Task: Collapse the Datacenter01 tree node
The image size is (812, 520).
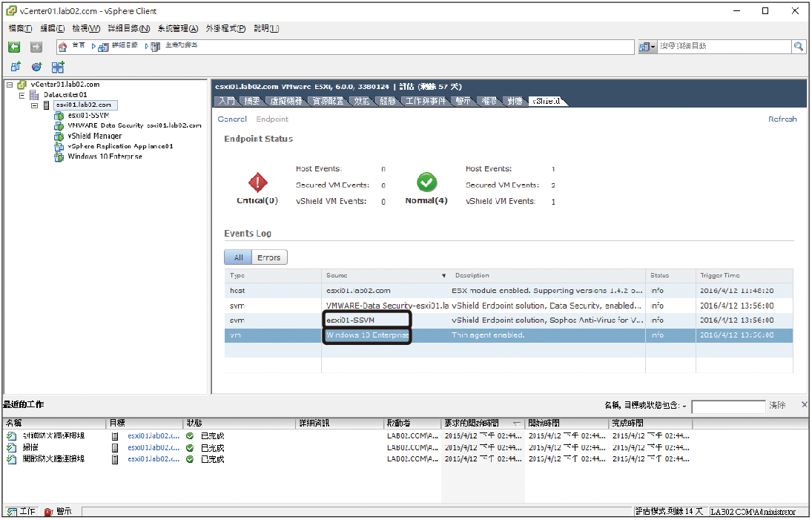Action: (x=22, y=95)
